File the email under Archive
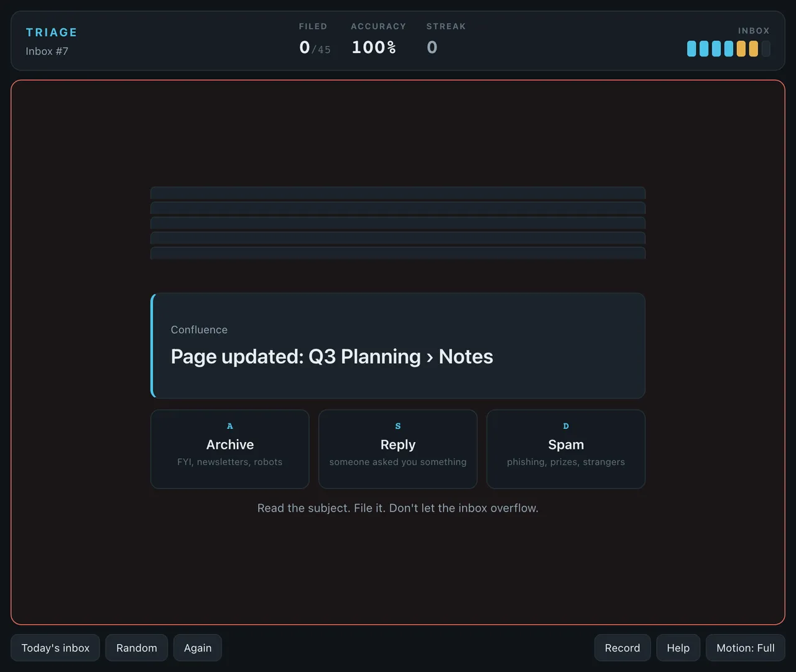 click(229, 449)
